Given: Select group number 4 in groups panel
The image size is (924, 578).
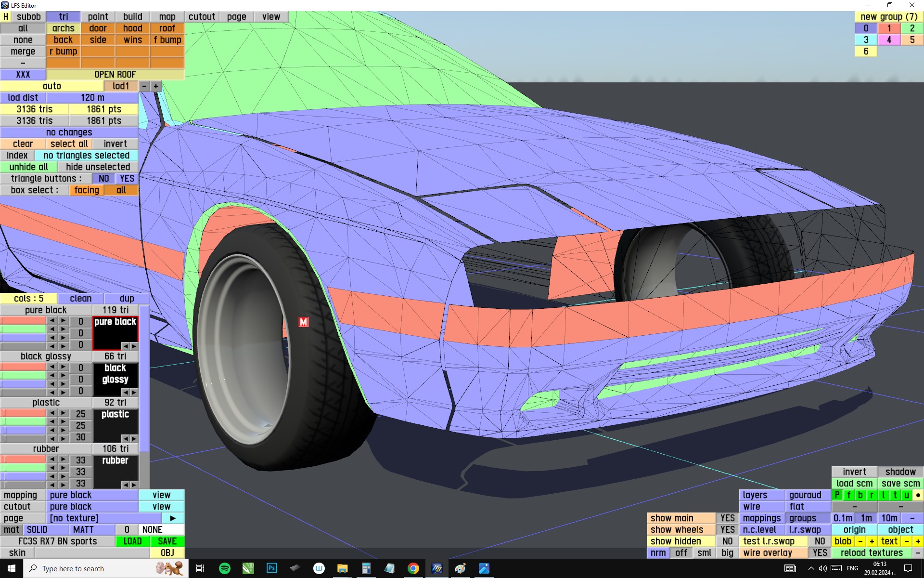Looking at the screenshot, I should (x=889, y=40).
